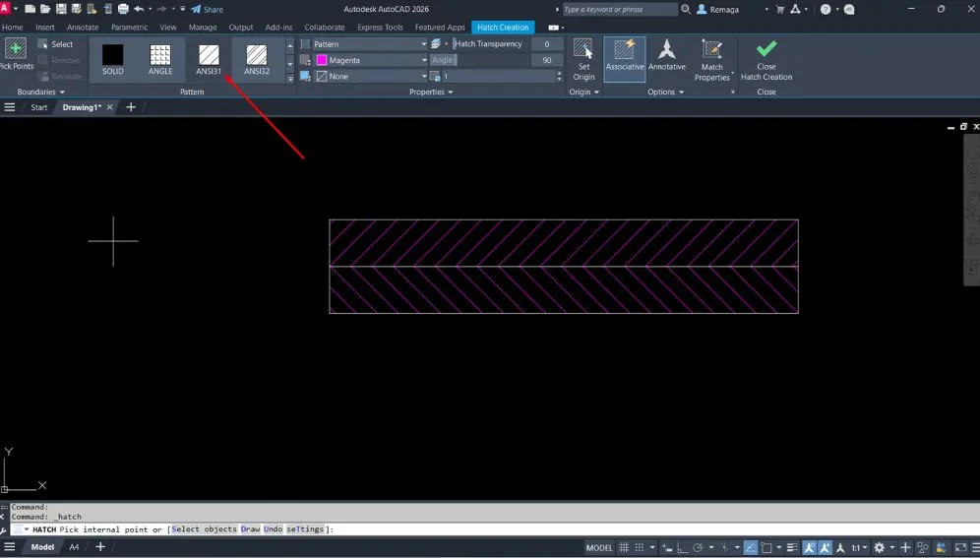Choose the ANGLE hatch pattern

pyautogui.click(x=160, y=60)
